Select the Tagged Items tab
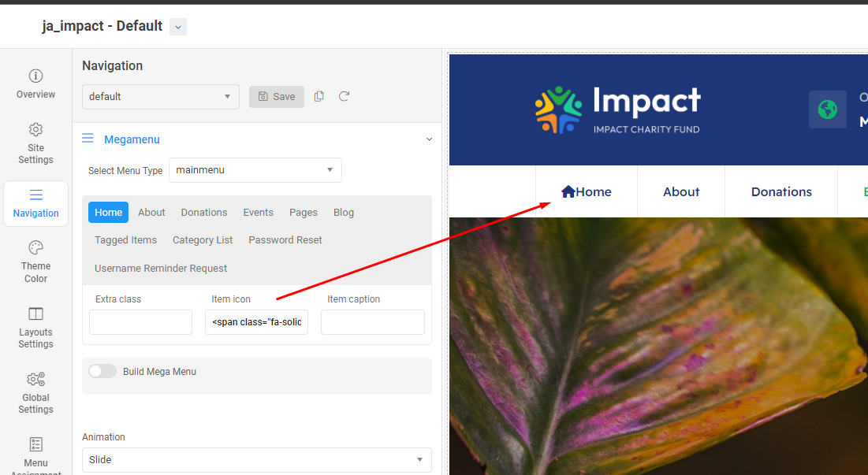868x475 pixels. (x=125, y=240)
